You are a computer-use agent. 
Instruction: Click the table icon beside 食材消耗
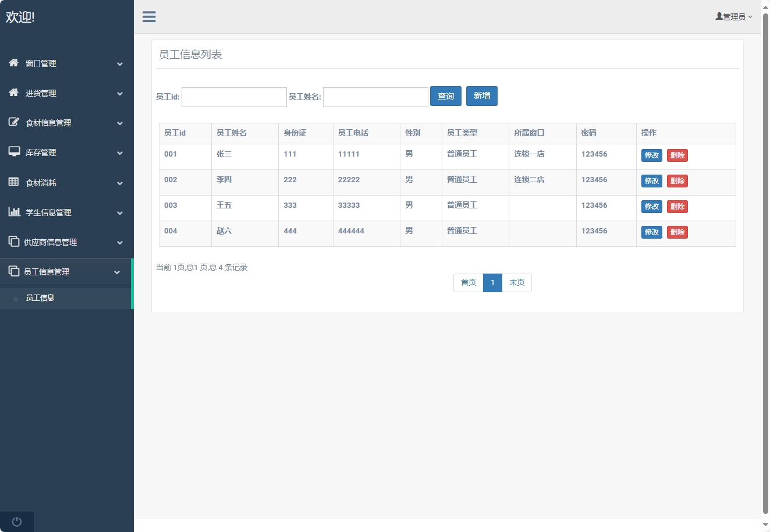(14, 182)
